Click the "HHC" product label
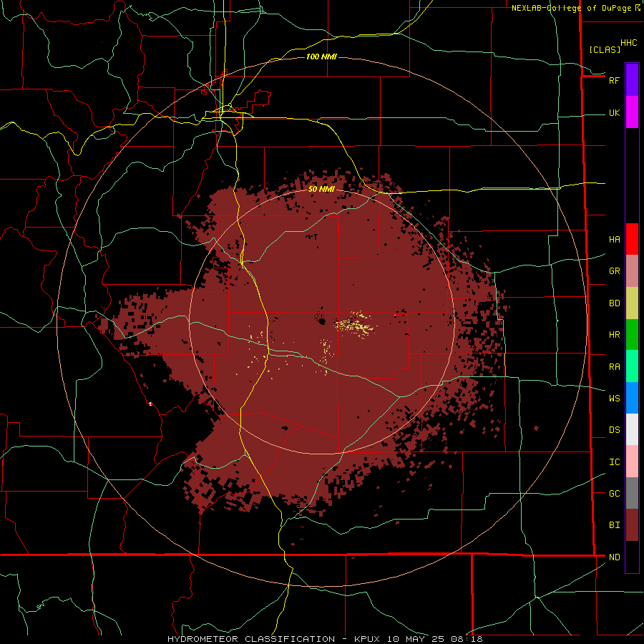The width and height of the screenshot is (644, 644). click(x=628, y=43)
